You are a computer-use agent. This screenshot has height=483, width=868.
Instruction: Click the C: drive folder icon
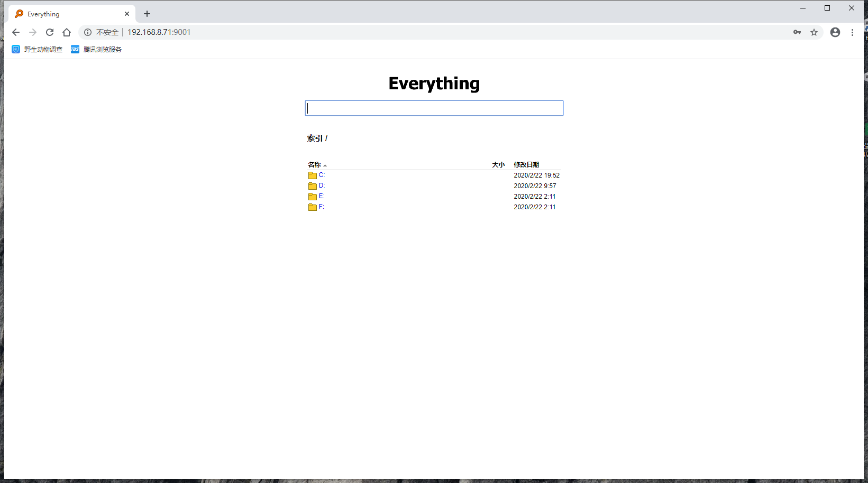point(313,175)
